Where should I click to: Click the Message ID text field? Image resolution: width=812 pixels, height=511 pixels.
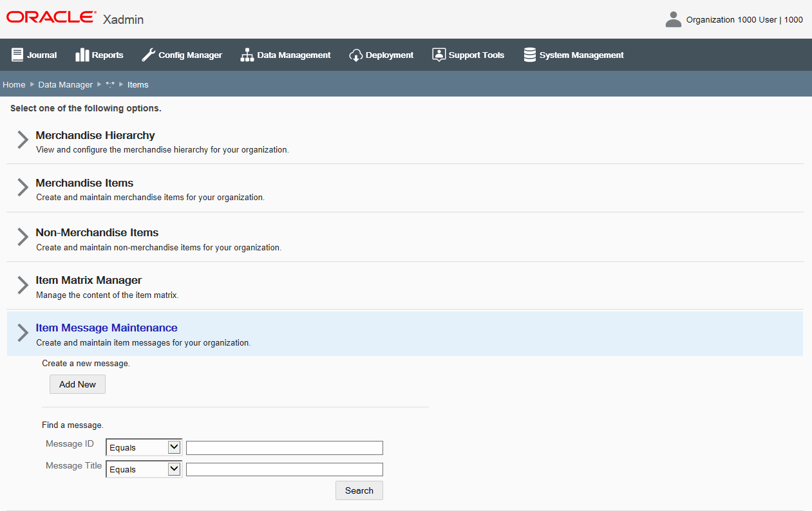coord(285,448)
